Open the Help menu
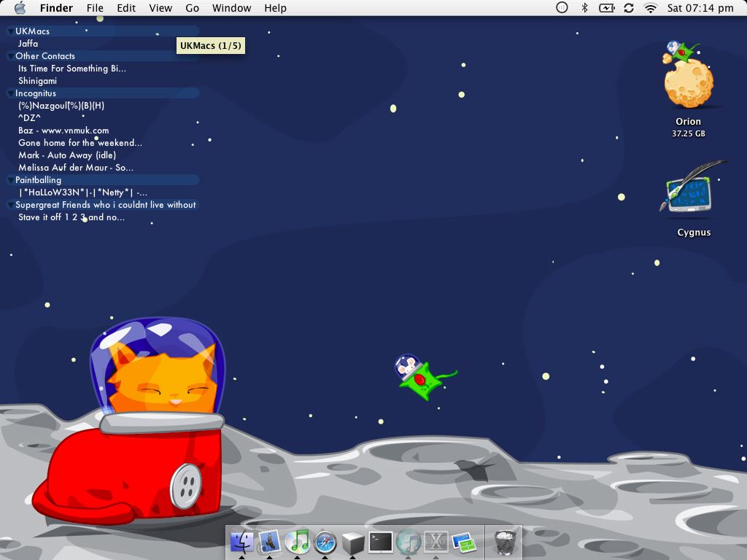Image resolution: width=747 pixels, height=560 pixels. (x=275, y=7)
